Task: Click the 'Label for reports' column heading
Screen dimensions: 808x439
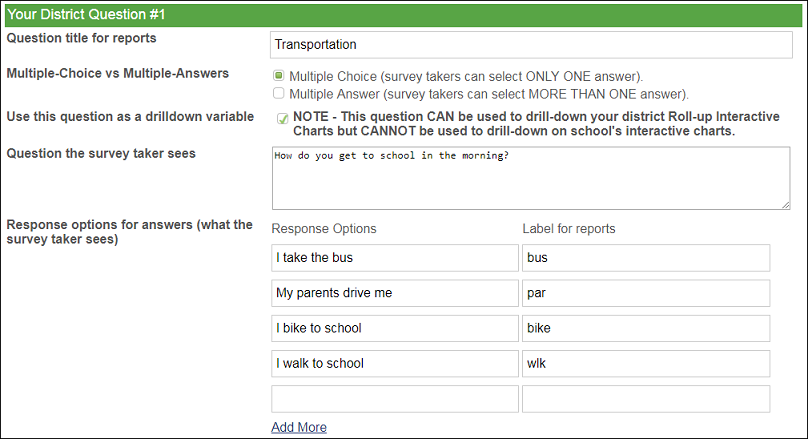Action: coord(569,229)
